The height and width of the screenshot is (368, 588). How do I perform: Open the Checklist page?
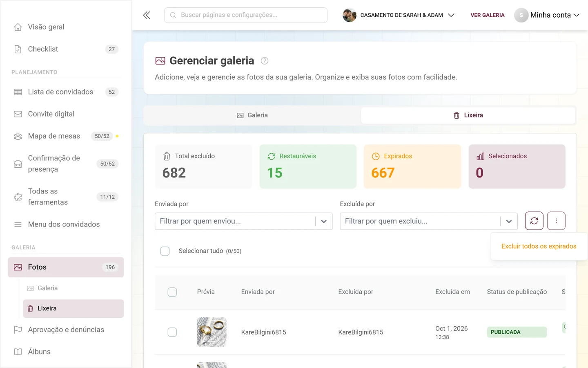tap(66, 49)
